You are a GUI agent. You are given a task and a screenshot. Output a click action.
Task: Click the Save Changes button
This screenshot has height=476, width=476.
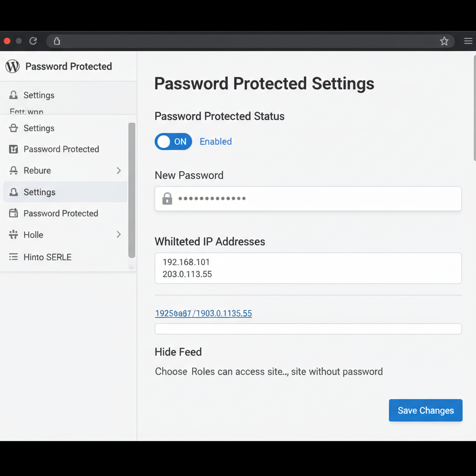pos(425,410)
